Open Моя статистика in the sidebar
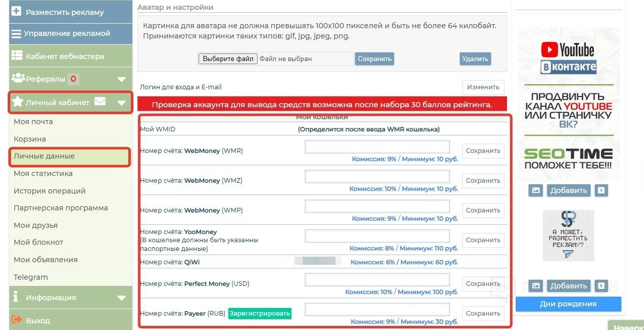Image resolution: width=644 pixels, height=330 pixels. coord(43,173)
